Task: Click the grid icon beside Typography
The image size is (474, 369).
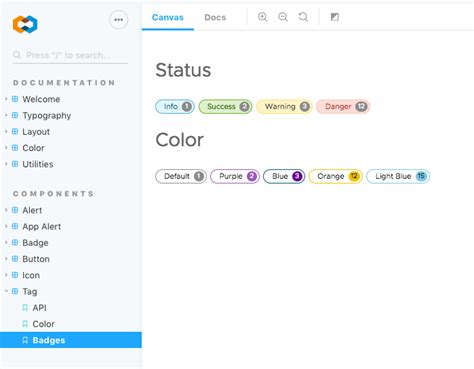Action: point(15,115)
